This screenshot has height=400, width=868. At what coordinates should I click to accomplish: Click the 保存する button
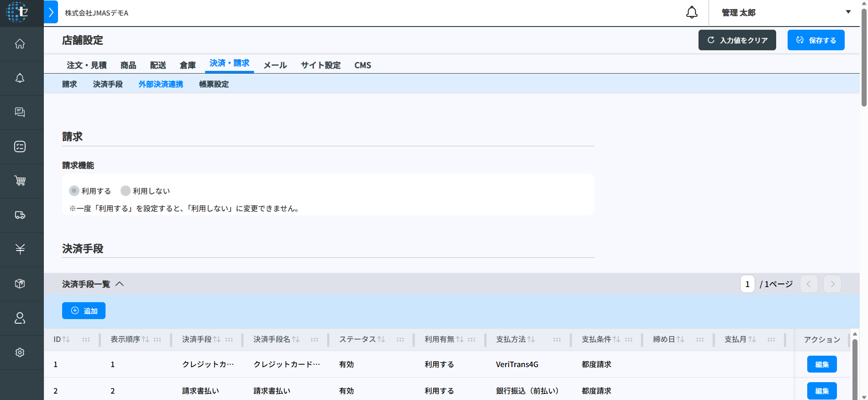[815, 40]
